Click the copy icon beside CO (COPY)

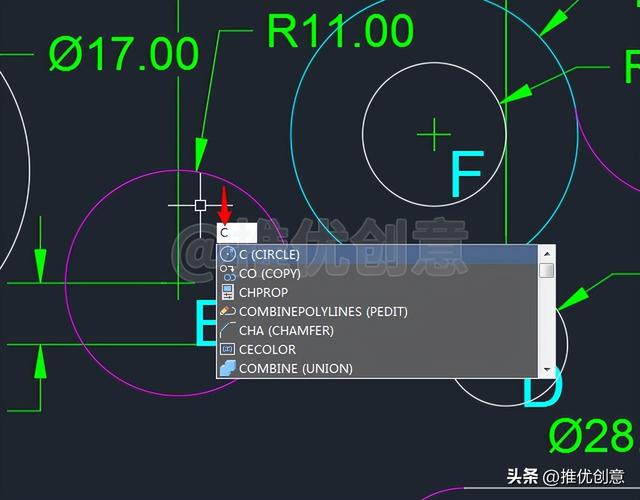[228, 273]
